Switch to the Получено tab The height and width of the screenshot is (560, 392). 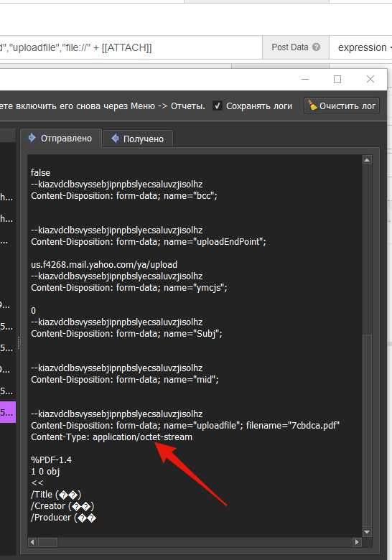pos(138,139)
